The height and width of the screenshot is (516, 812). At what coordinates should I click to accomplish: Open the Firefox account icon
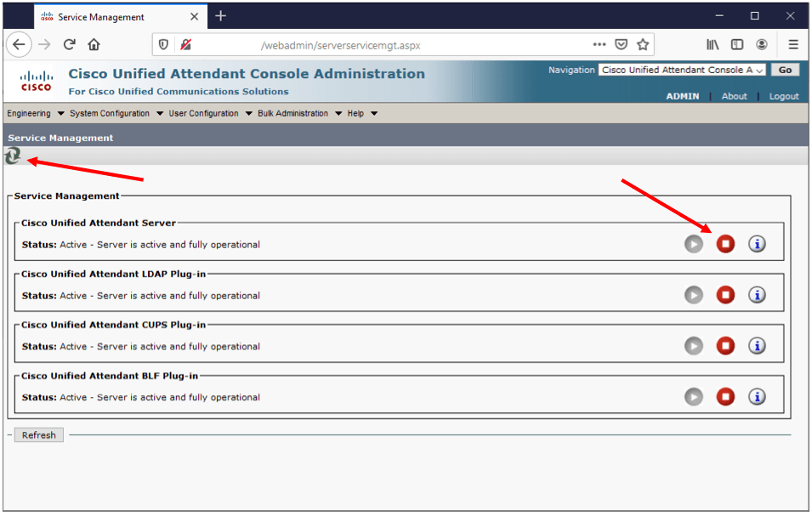[x=761, y=44]
